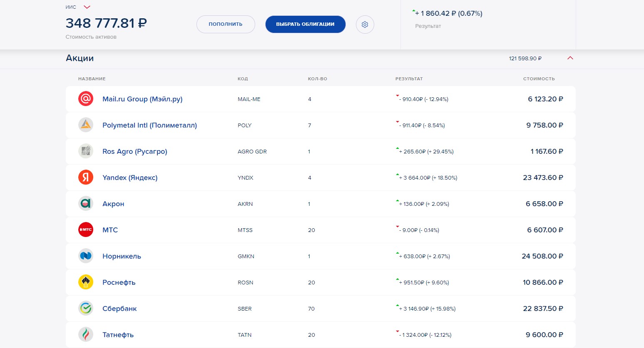Open the ИИС account dropdown arrow
The width and height of the screenshot is (644, 348).
pyautogui.click(x=87, y=7)
